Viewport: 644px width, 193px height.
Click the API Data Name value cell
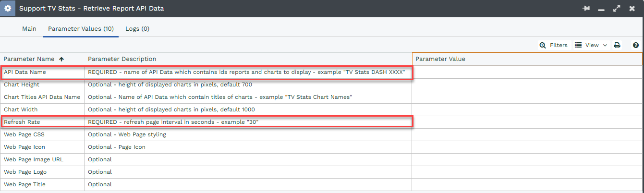pos(527,72)
